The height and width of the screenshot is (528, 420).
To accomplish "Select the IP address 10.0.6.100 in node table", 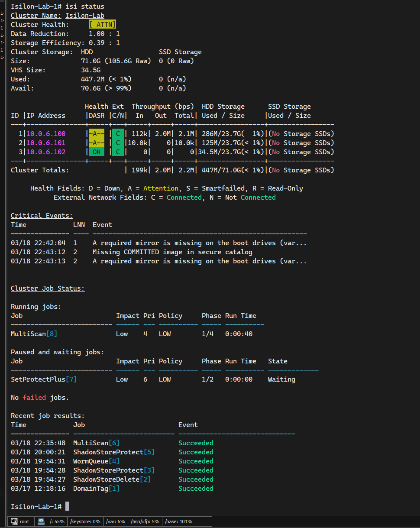I will point(45,133).
